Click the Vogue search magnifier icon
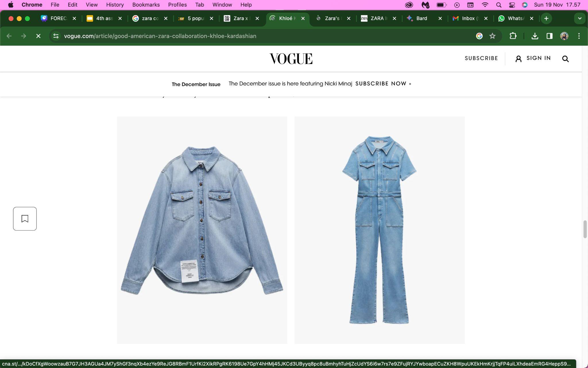Image resolution: width=588 pixels, height=368 pixels. (x=565, y=59)
